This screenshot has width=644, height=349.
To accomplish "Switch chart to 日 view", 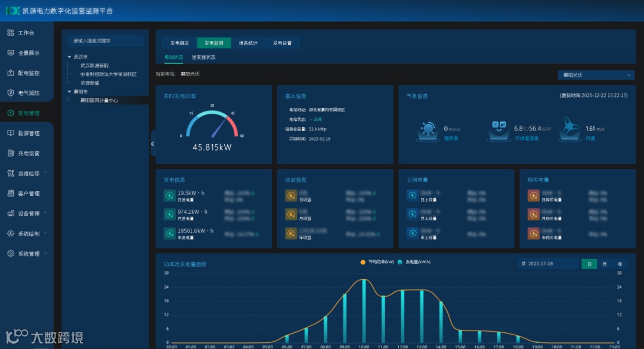I will [589, 264].
